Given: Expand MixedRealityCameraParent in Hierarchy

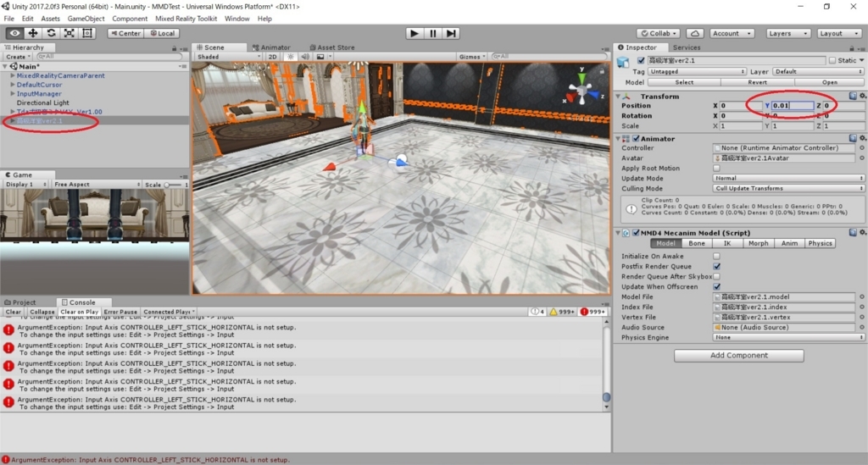Looking at the screenshot, I should pyautogui.click(x=13, y=75).
